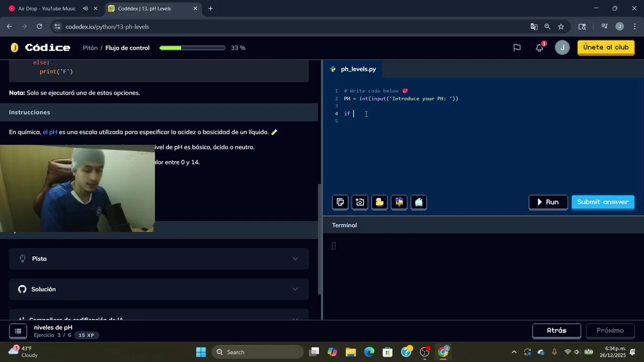The height and width of the screenshot is (362, 644).
Task: Show hidden system tray icons
Action: pyautogui.click(x=514, y=352)
